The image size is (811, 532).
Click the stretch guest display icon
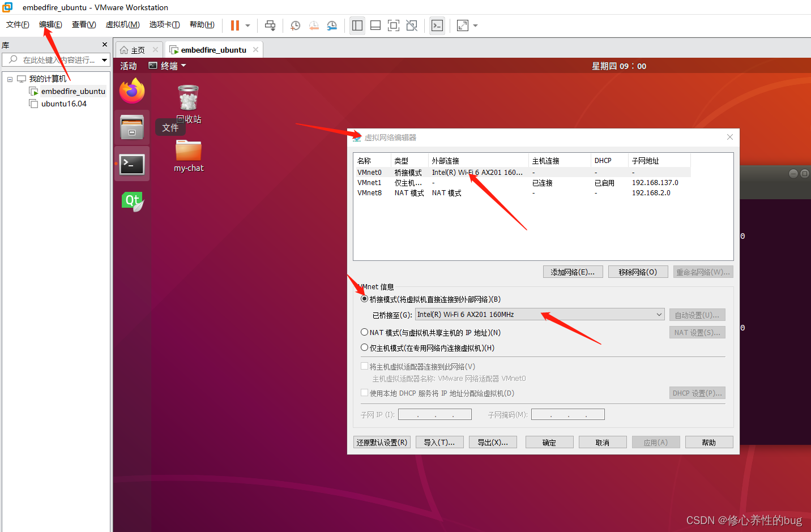click(463, 25)
